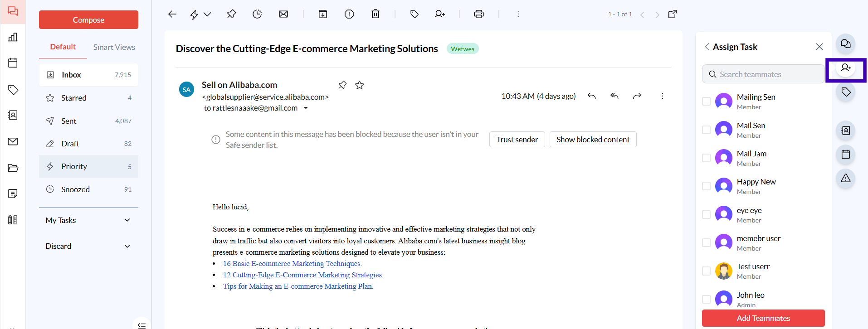Open the email in new window icon
868x329 pixels.
[673, 14]
